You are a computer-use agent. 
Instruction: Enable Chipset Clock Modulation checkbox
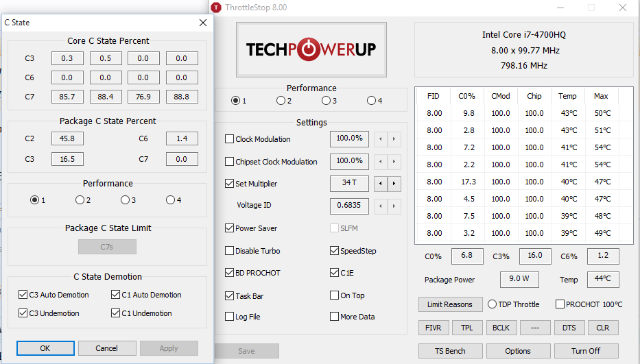229,162
